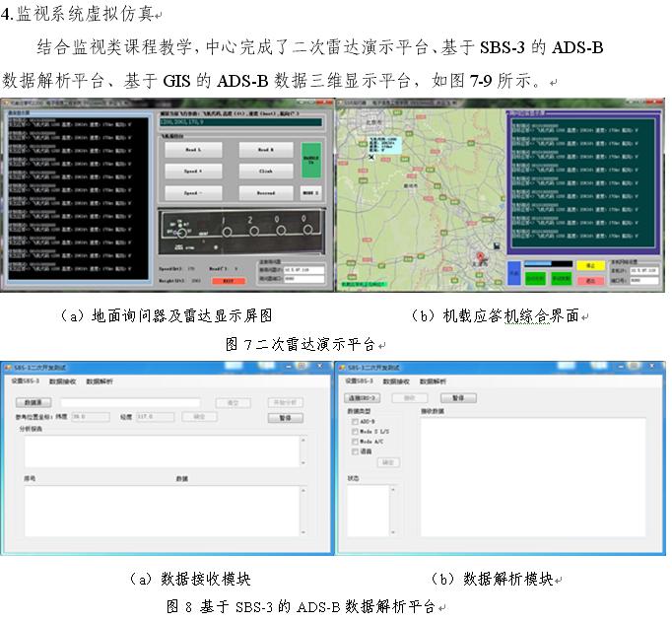Viewport: 672px width, 622px height.
Task: Click the blue square button below the map log
Action: [x=513, y=274]
